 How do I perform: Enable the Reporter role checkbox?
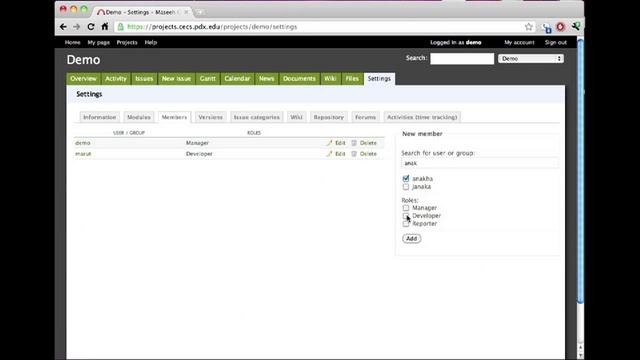tap(406, 224)
